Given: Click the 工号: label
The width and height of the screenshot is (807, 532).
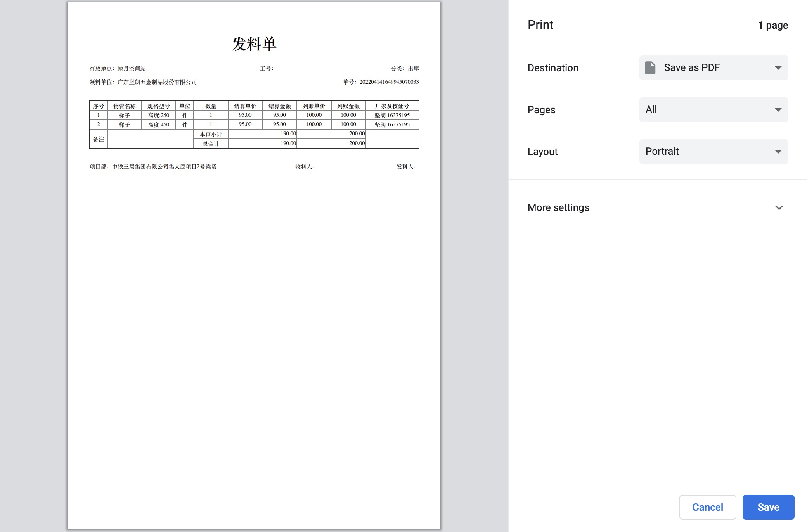Looking at the screenshot, I should pos(267,69).
